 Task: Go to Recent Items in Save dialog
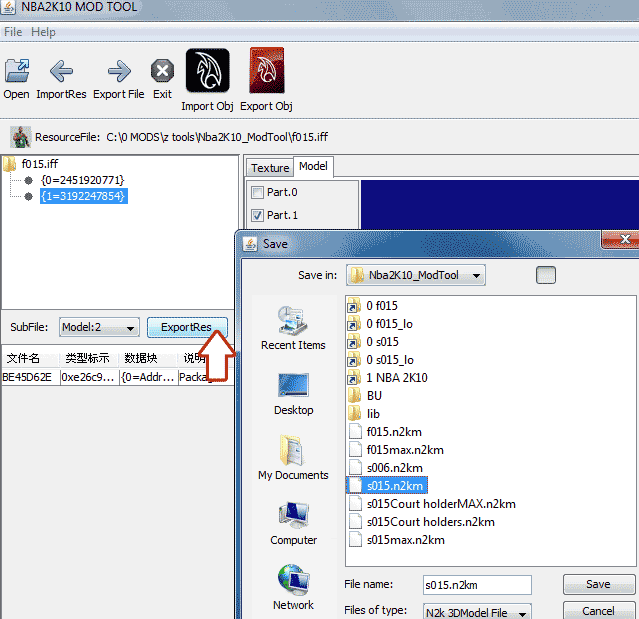[293, 328]
